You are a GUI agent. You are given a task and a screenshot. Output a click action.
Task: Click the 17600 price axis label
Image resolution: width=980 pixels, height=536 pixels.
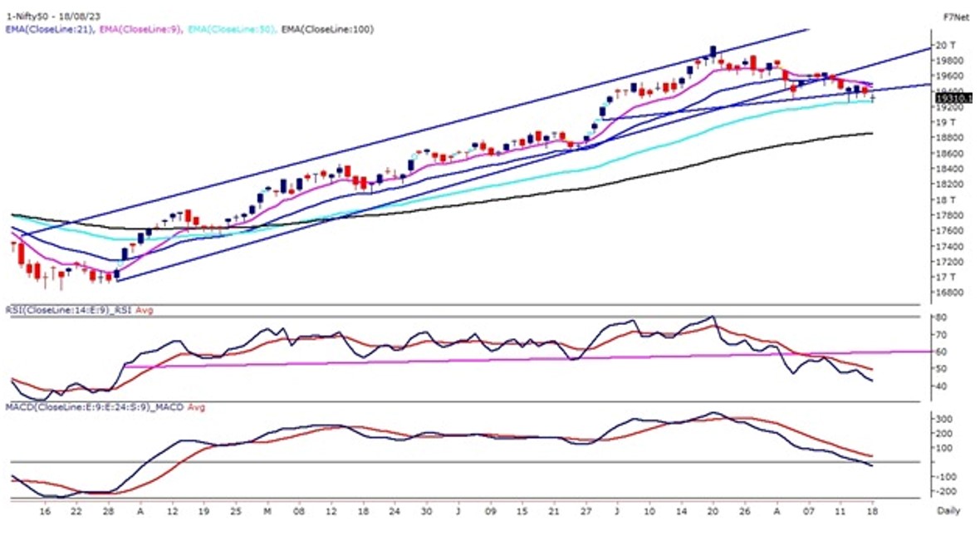pos(948,230)
